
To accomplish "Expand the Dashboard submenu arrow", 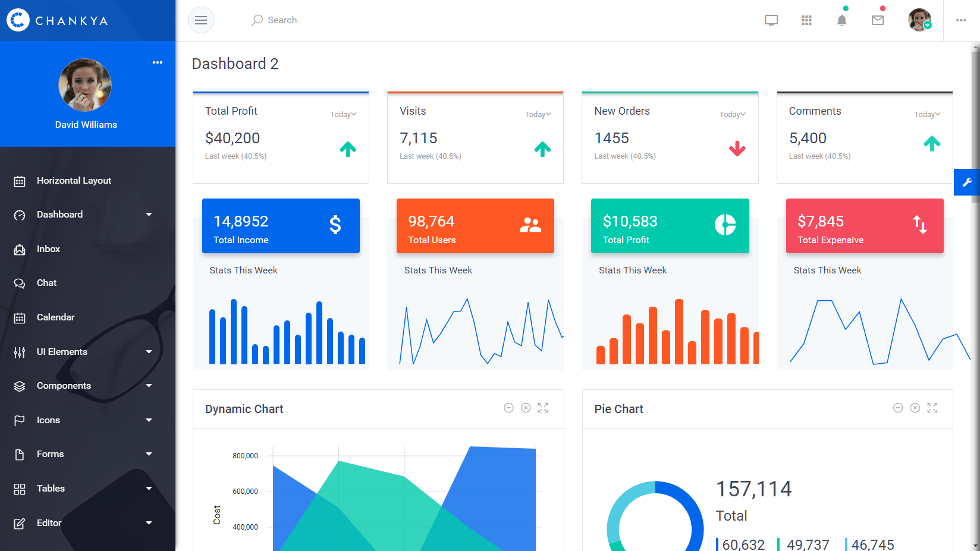I will click(x=149, y=215).
